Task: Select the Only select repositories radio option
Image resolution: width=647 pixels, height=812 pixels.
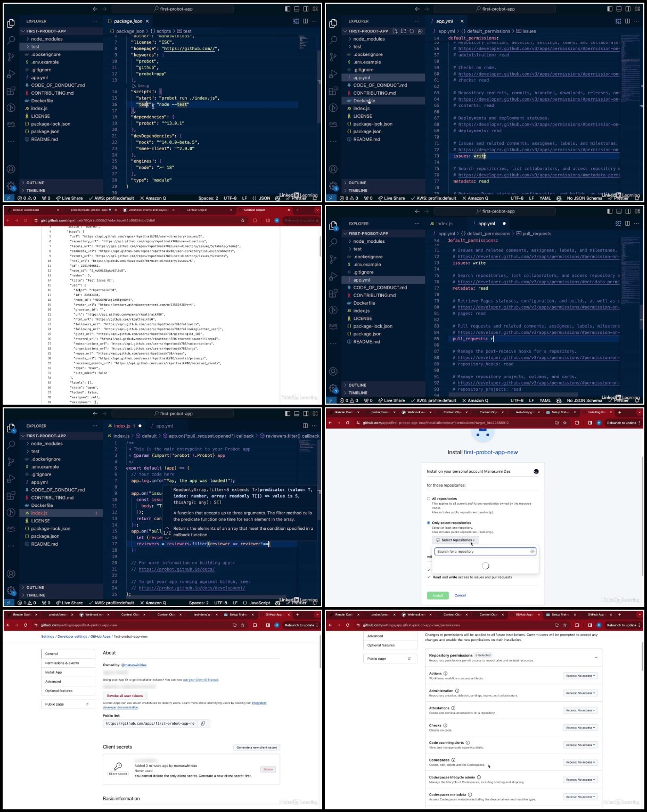Action: [429, 523]
